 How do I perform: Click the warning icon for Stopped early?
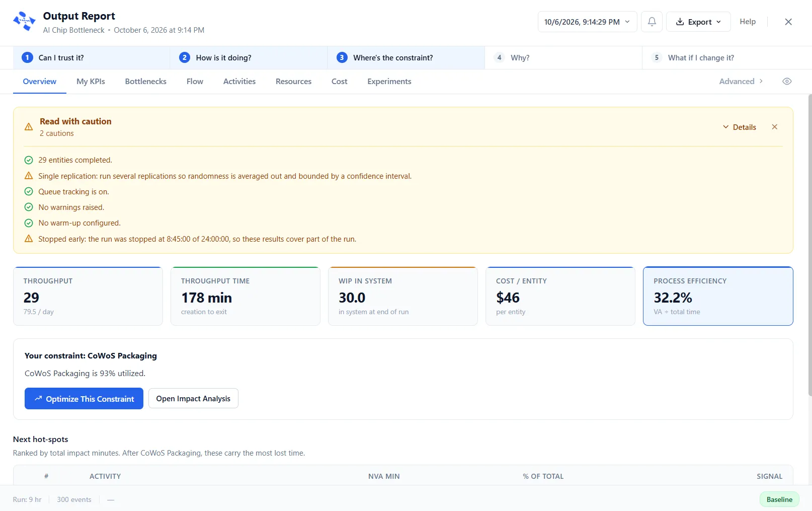(29, 239)
